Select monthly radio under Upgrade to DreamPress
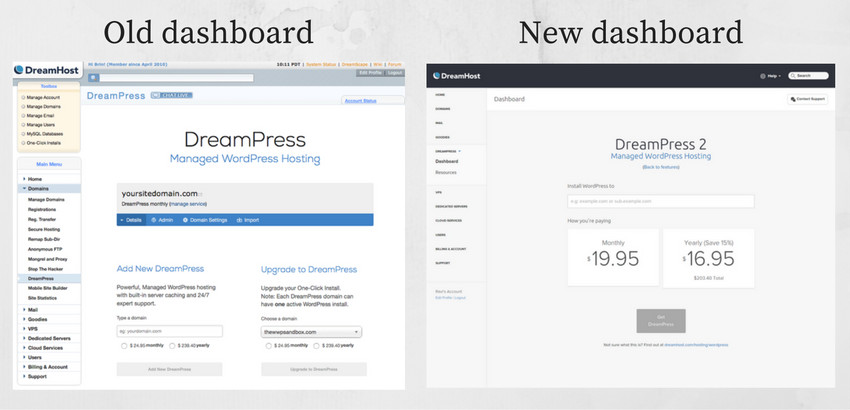Viewport: 850px width, 410px height. 268,345
